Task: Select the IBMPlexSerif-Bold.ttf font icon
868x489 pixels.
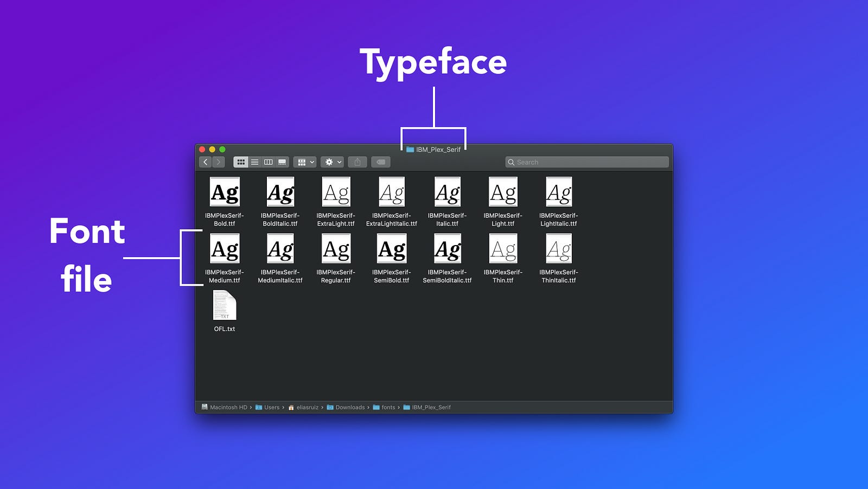Action: (x=225, y=192)
